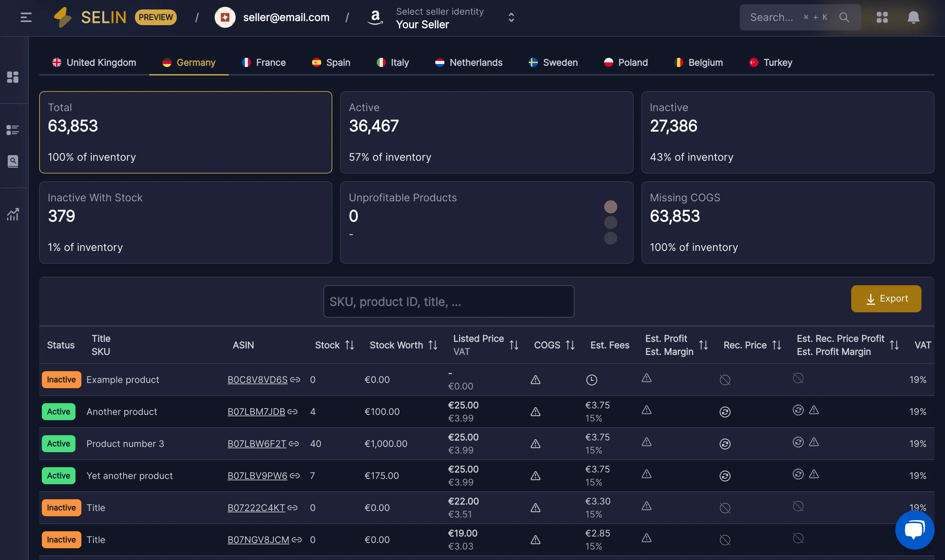Click seller@email.com account avatar
Screen dimensions: 945x560
[225, 17]
